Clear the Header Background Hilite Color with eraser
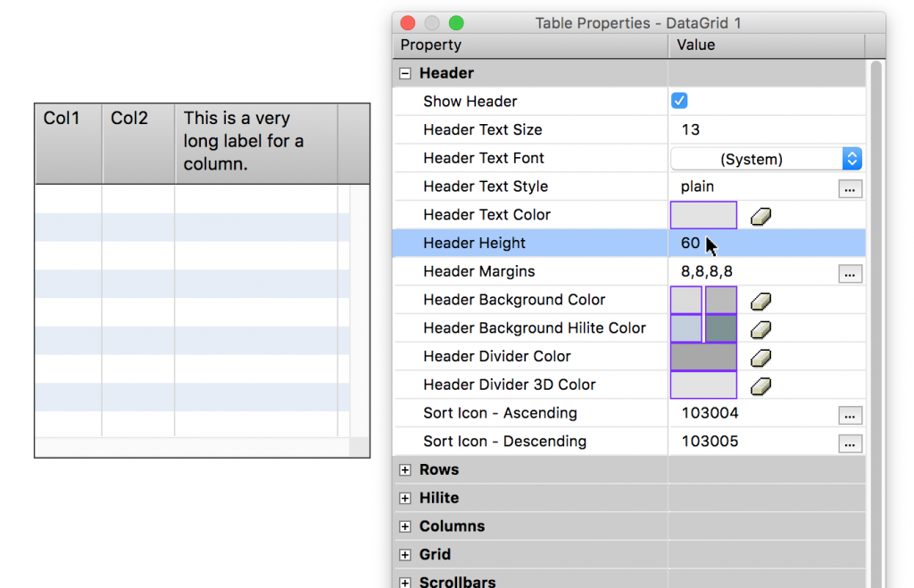 coord(760,329)
